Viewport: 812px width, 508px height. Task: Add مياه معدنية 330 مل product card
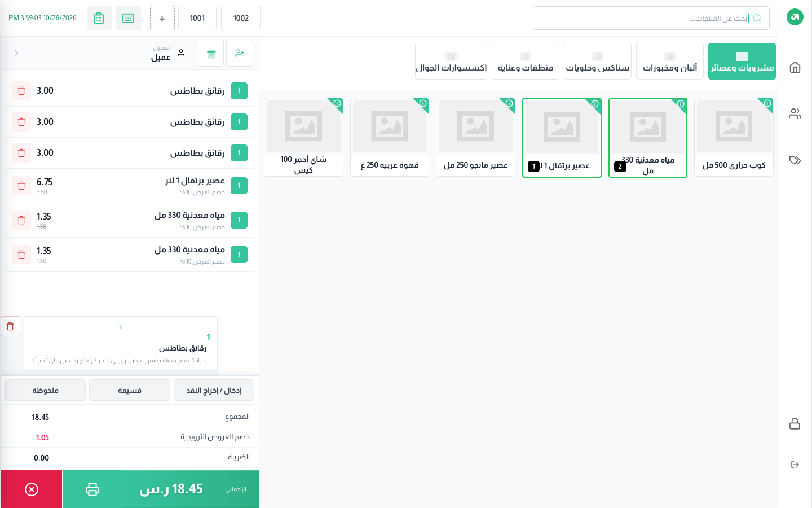648,138
